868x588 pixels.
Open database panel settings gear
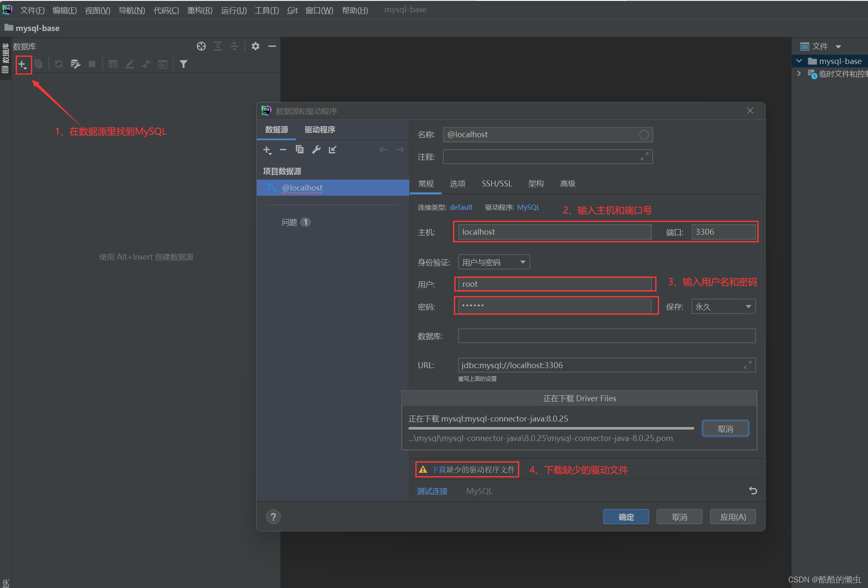click(x=255, y=46)
